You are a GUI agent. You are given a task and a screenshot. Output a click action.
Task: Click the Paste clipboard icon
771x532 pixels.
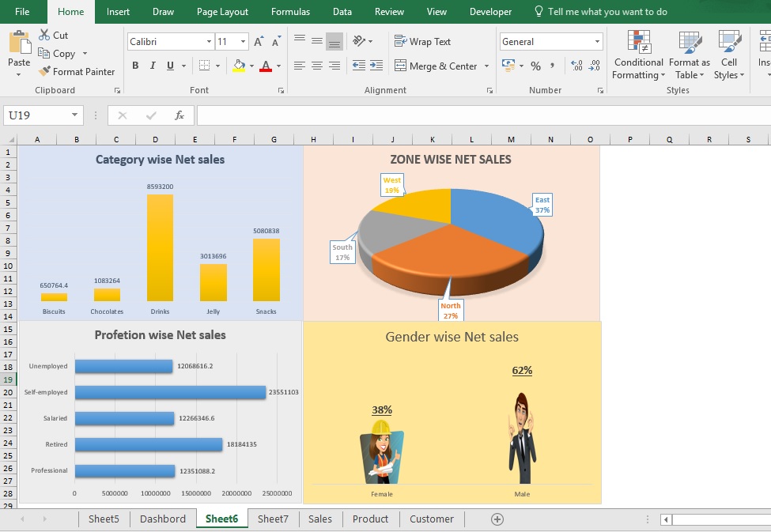[x=20, y=42]
